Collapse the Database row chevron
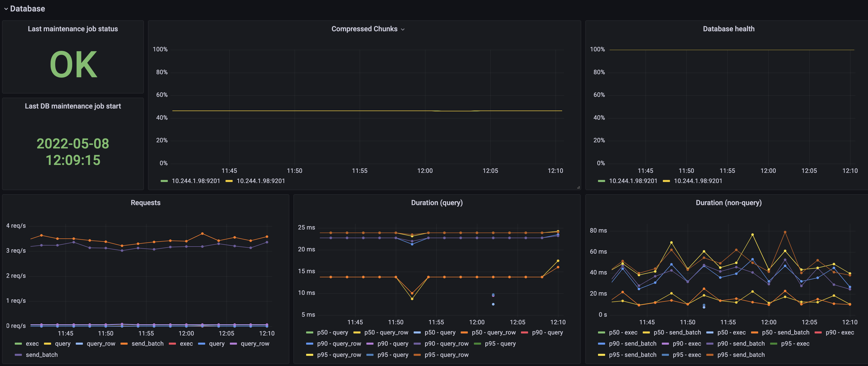The width and height of the screenshot is (868, 366). [6, 9]
